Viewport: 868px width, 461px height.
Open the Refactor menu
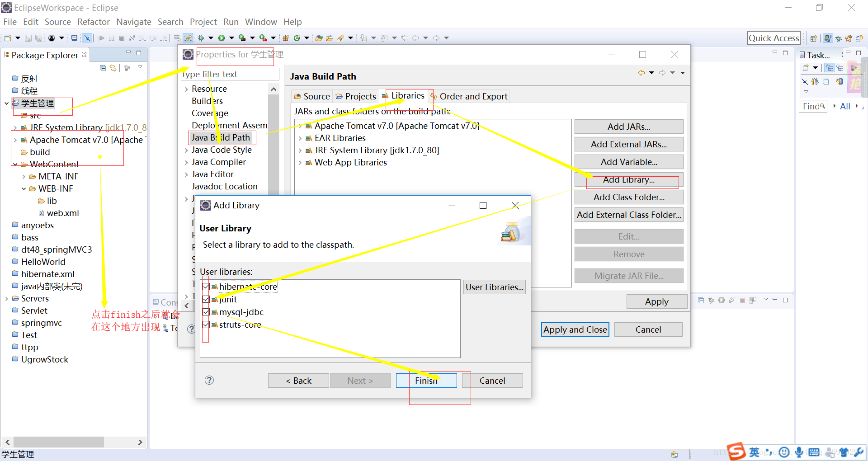coord(94,22)
